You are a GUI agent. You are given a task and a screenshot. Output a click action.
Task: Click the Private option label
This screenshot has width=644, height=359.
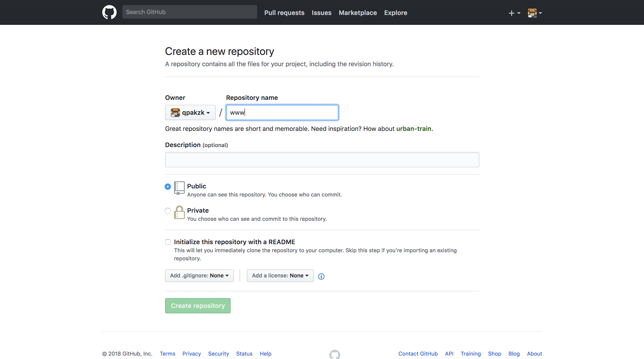(198, 210)
